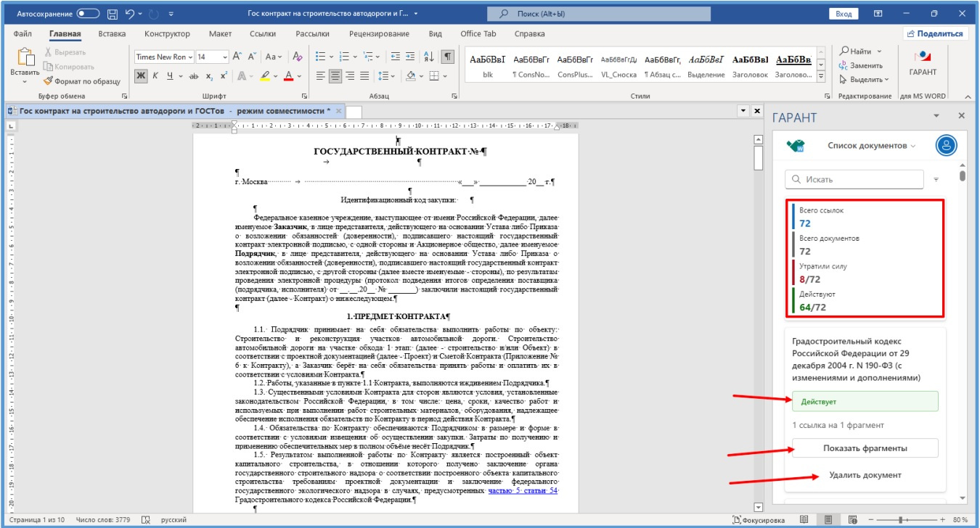
Task: Click the Искать search field
Action: coord(854,179)
